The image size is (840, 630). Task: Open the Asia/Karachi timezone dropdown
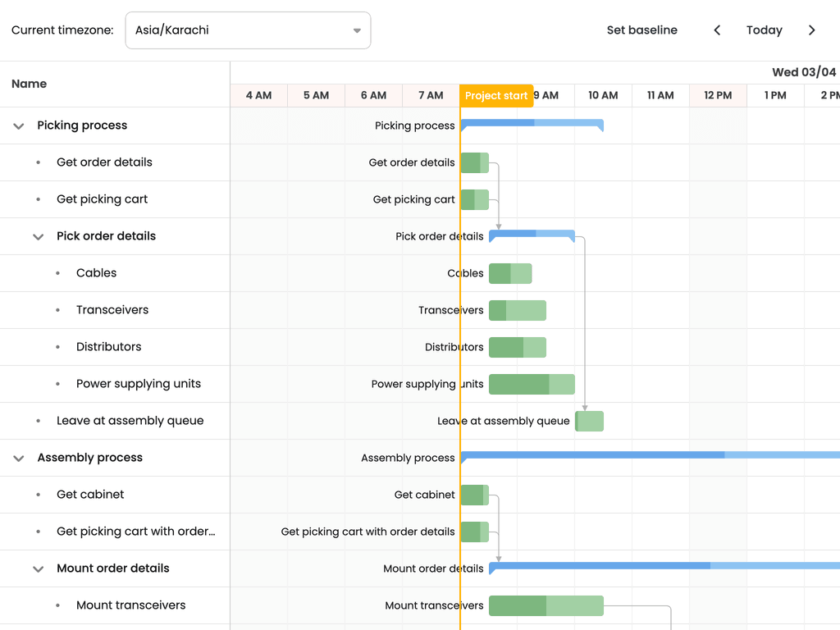point(248,30)
